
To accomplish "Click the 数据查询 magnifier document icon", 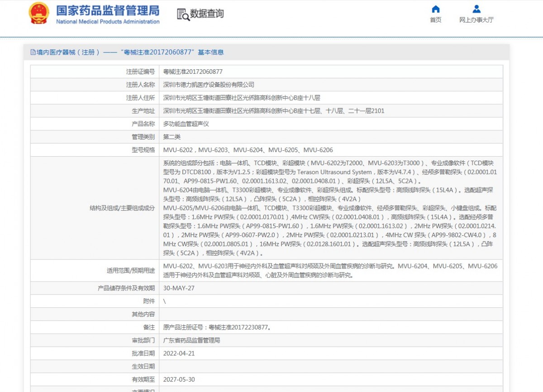I will 183,14.
